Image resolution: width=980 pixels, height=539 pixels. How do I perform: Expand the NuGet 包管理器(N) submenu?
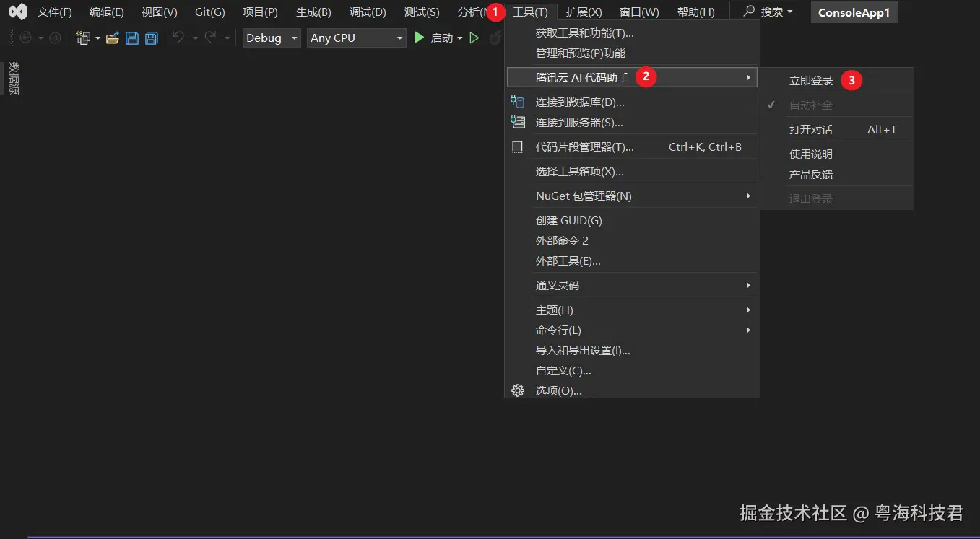[632, 196]
